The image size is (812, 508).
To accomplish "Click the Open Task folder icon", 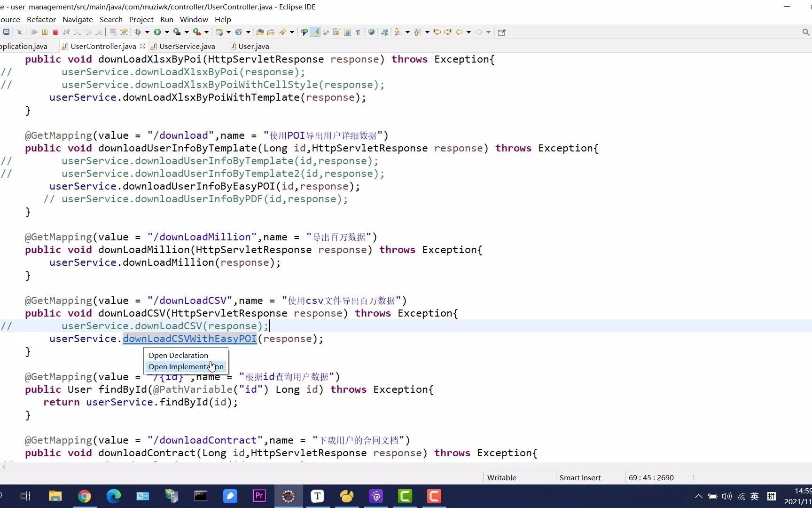I will 271,32.
